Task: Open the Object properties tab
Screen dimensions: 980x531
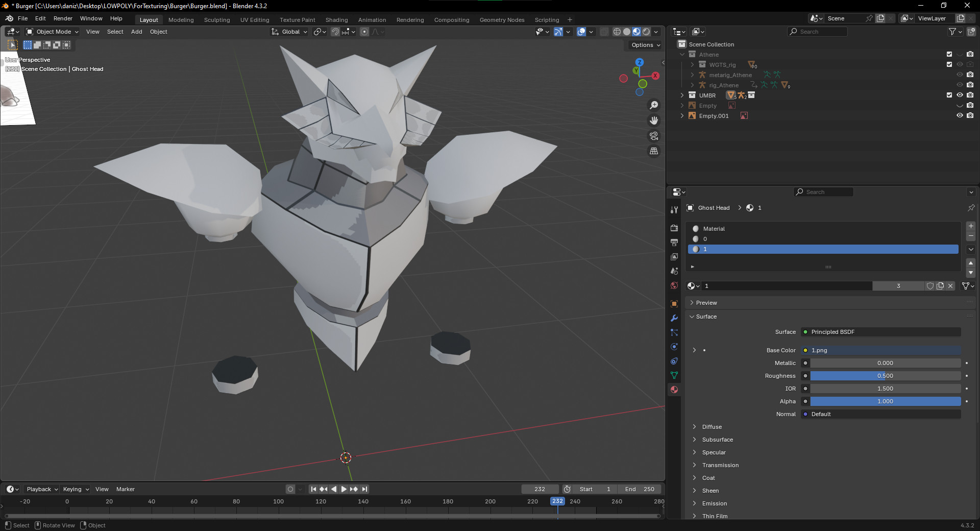Action: [674, 304]
